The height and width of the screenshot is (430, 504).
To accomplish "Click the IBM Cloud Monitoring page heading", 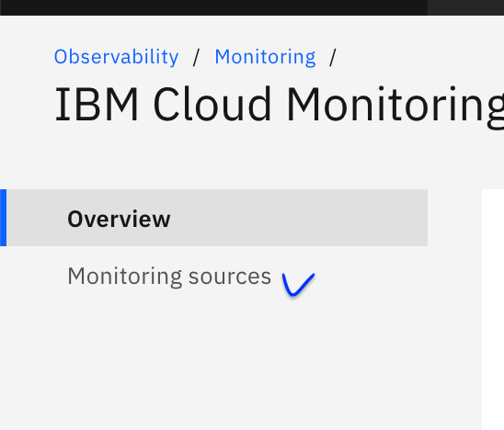I will tap(279, 106).
